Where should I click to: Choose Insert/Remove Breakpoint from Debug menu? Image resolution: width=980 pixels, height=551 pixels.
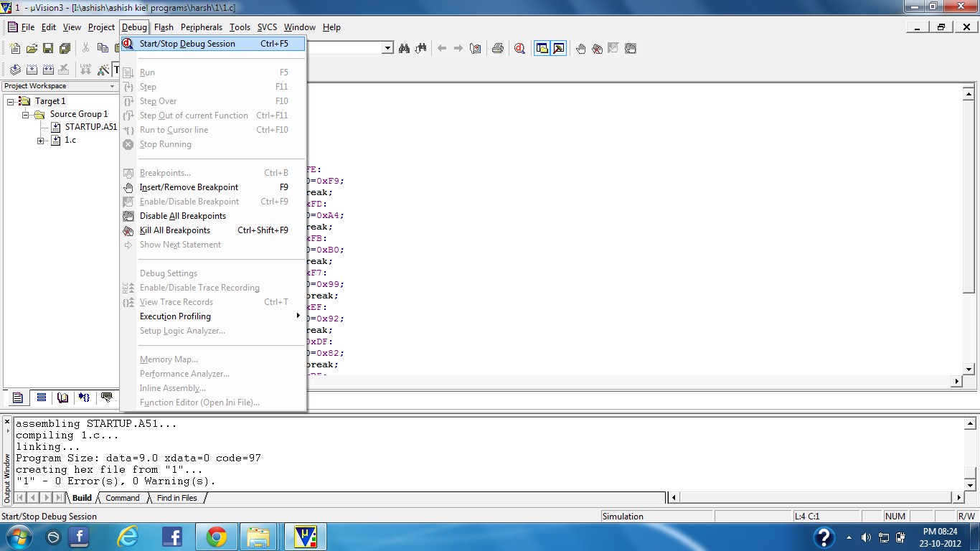click(214, 187)
